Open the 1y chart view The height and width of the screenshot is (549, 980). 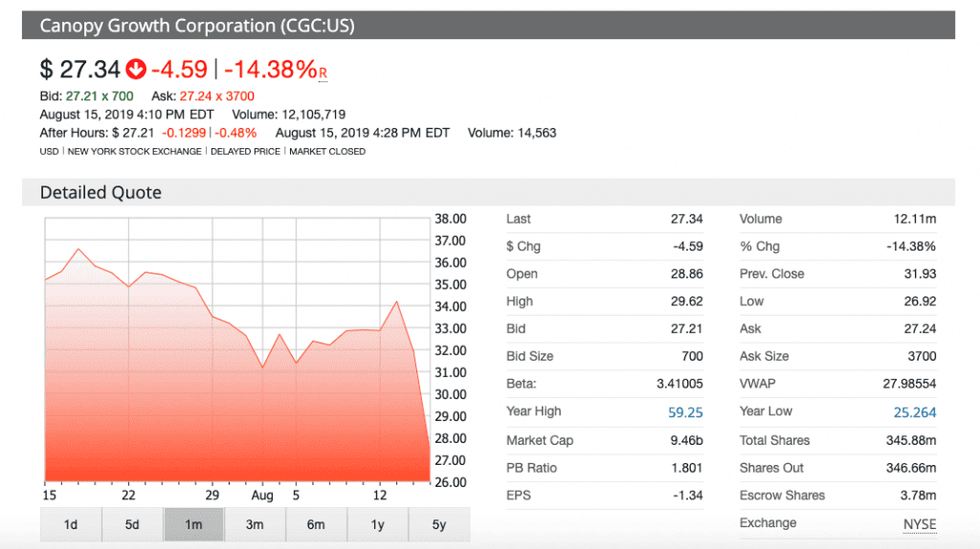tap(377, 524)
